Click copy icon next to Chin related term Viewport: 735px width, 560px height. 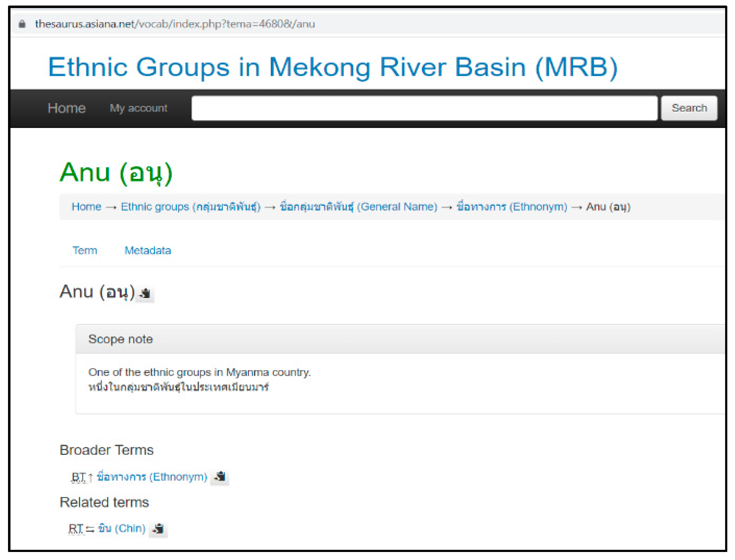[x=158, y=529]
